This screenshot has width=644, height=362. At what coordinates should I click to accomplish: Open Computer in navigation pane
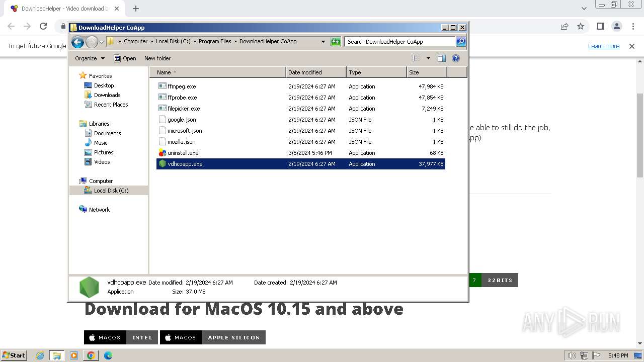tap(101, 181)
